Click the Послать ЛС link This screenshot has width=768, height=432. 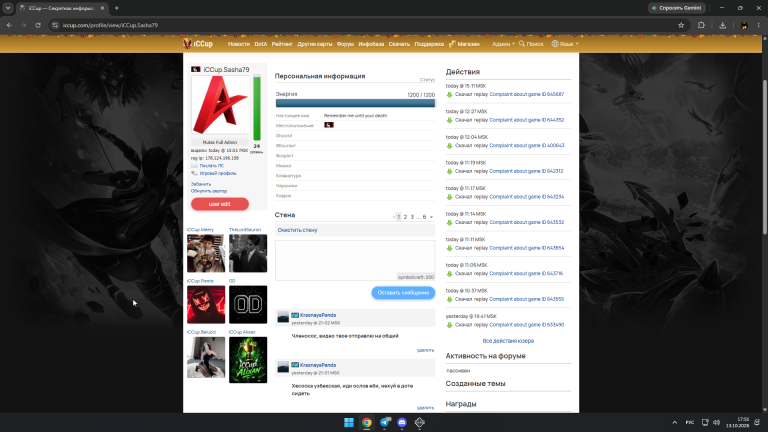pos(212,166)
